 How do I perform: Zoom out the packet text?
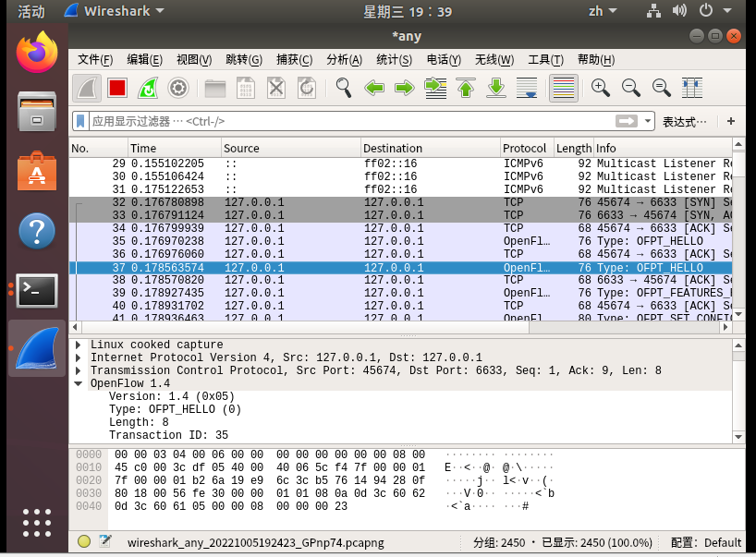(630, 88)
